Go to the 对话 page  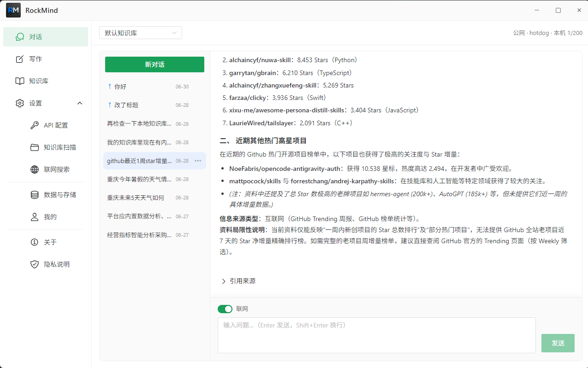(46, 37)
